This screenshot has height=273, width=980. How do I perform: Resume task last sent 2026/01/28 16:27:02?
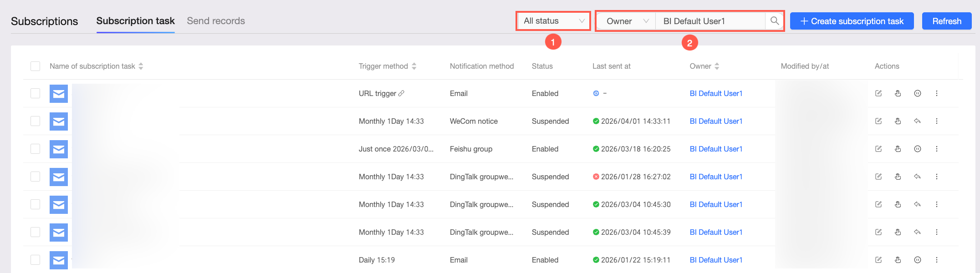tap(918, 177)
